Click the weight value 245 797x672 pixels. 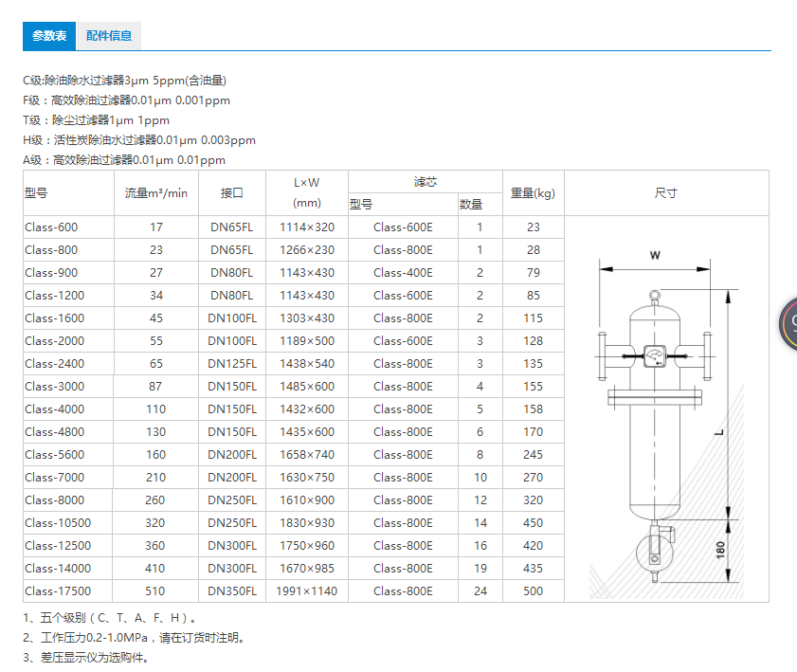[534, 455]
